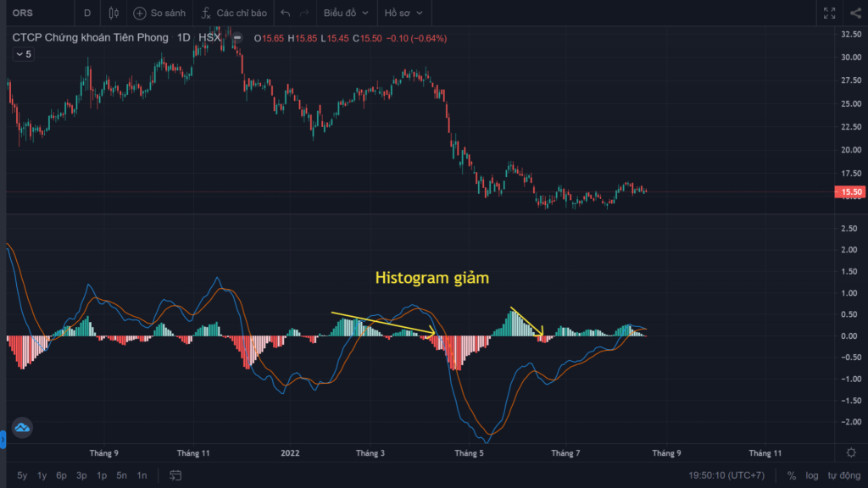This screenshot has width=868, height=488.
Task: Select the 1n time range
Action: pyautogui.click(x=142, y=475)
